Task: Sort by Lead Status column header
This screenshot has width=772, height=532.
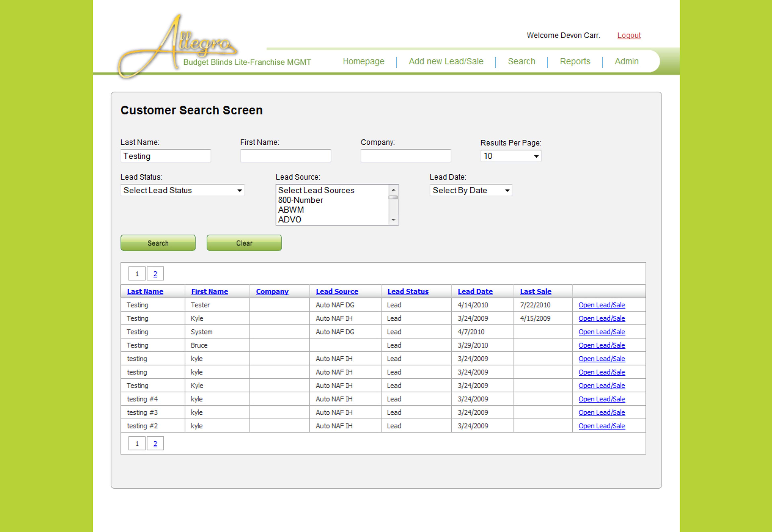Action: (x=408, y=292)
